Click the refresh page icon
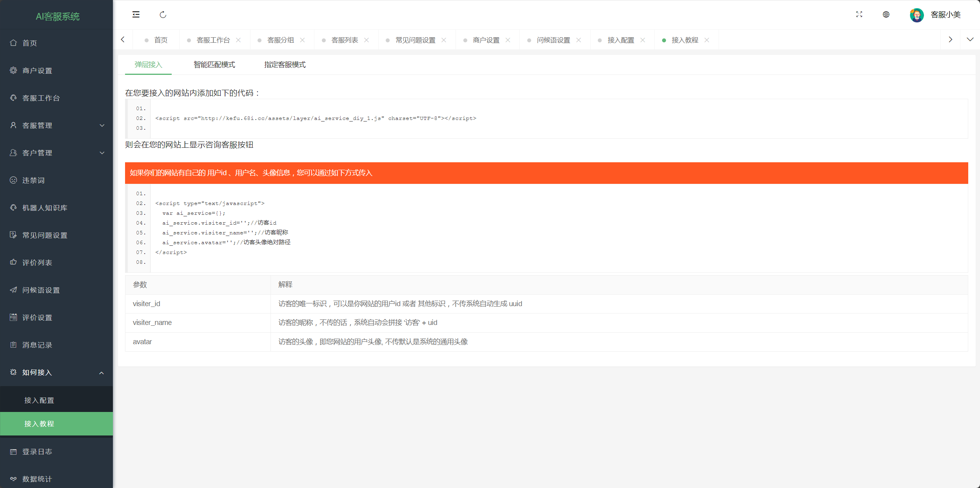This screenshot has height=488, width=980. click(163, 15)
